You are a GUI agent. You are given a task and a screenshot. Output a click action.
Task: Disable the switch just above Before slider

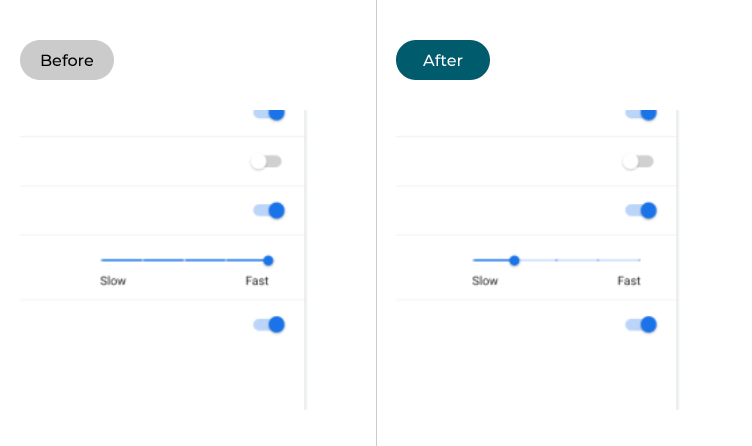(x=269, y=211)
